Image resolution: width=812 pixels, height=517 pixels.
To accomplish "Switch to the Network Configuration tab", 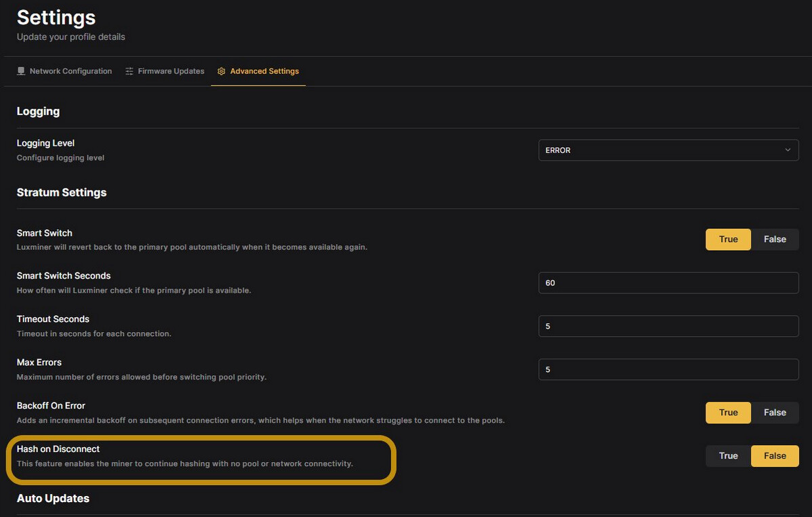I will click(x=70, y=71).
